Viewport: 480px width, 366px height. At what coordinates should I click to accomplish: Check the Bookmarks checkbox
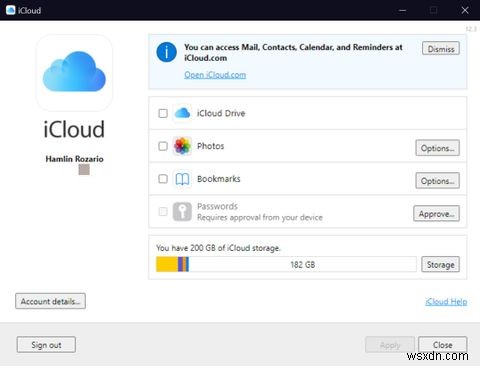coord(163,179)
